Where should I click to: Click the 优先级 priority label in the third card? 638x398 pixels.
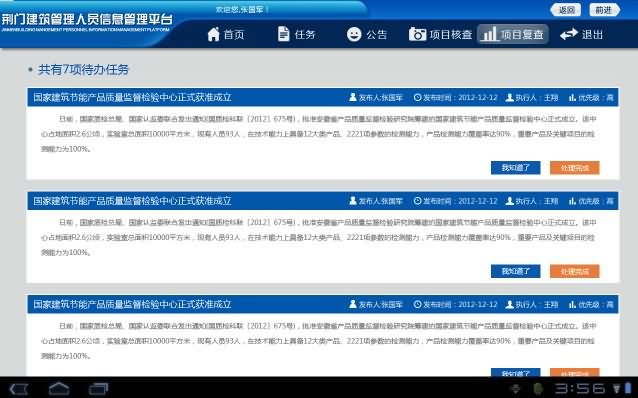click(x=591, y=304)
